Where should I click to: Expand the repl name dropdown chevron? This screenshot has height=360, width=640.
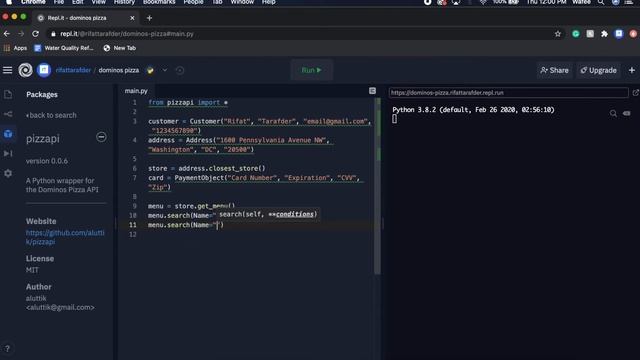164,70
